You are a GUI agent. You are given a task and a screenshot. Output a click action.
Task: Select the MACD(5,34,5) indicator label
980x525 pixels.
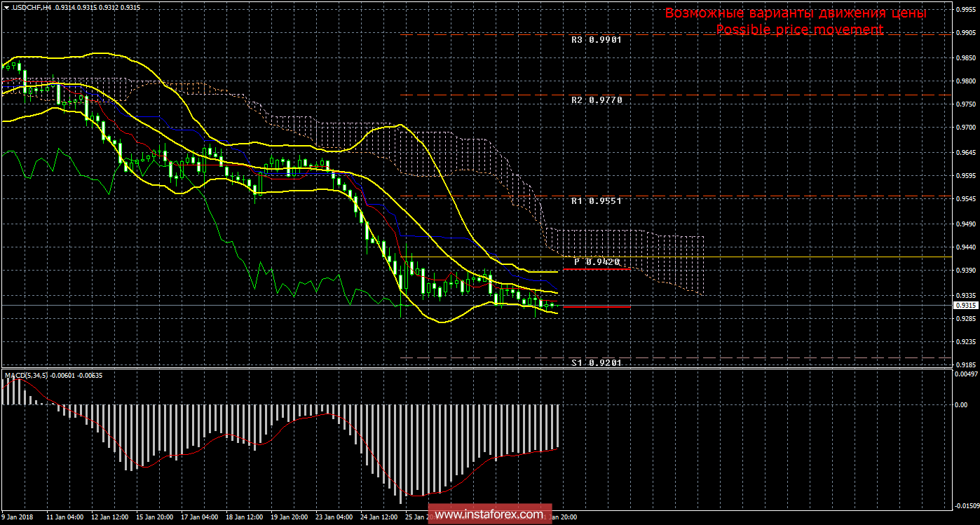(x=27, y=376)
